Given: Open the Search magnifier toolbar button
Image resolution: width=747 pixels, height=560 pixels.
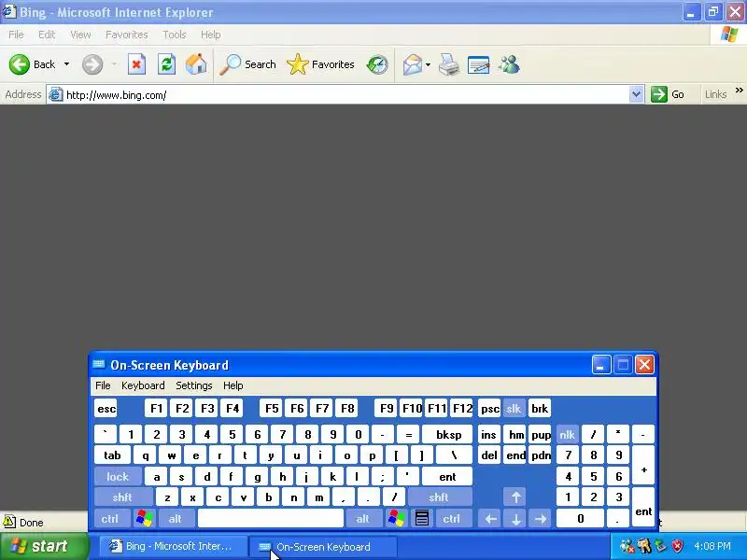Looking at the screenshot, I should 247,64.
